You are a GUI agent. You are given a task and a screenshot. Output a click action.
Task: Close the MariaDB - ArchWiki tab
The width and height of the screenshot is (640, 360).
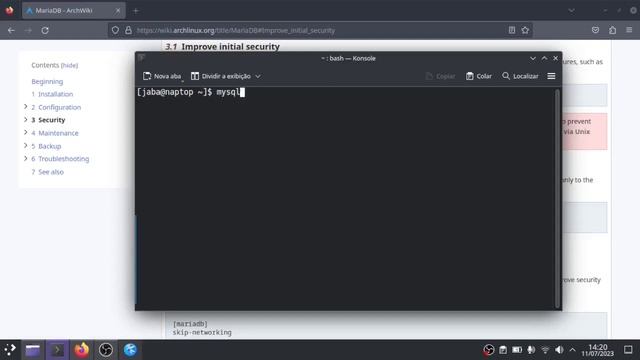pos(118,11)
